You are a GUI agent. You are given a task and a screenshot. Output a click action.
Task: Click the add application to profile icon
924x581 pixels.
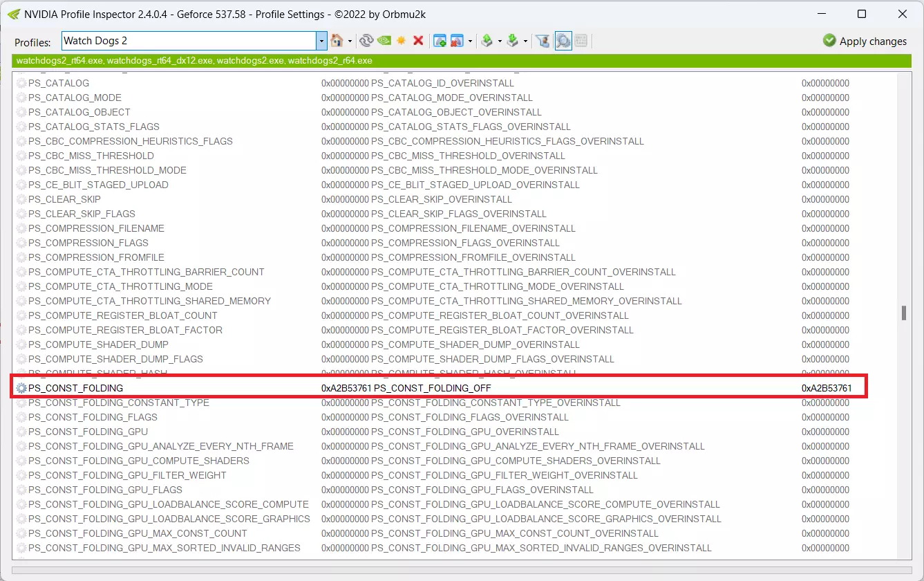[x=440, y=41]
